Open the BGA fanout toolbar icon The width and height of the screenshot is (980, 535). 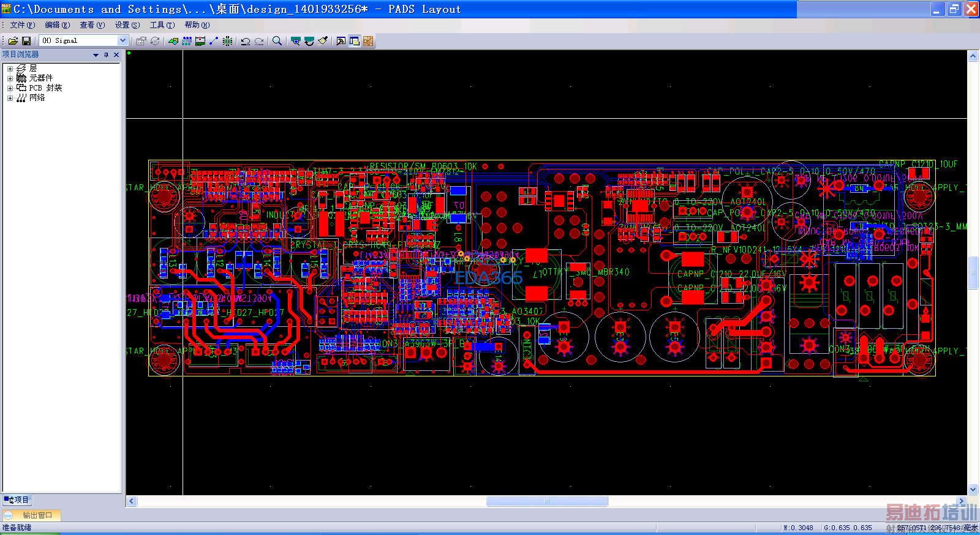coord(227,41)
